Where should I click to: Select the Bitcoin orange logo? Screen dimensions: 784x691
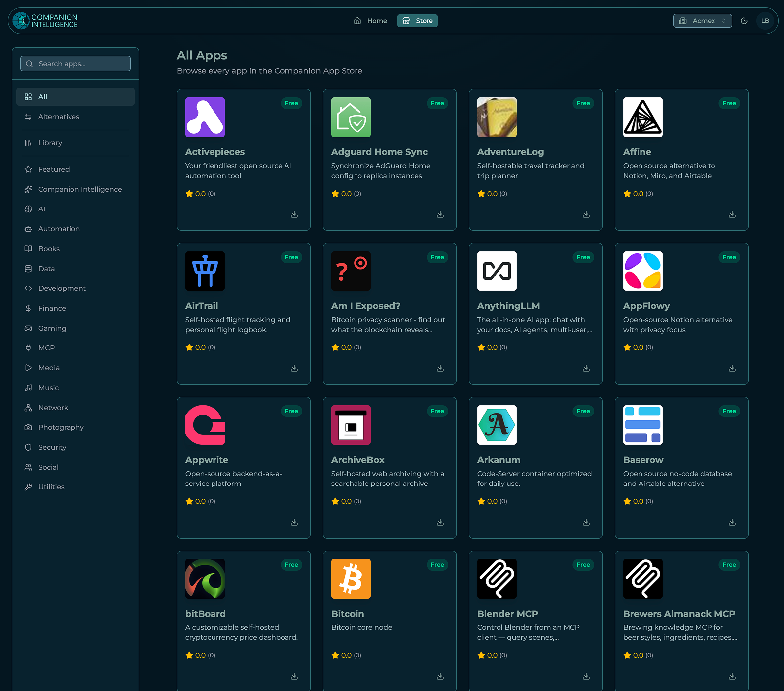(351, 579)
